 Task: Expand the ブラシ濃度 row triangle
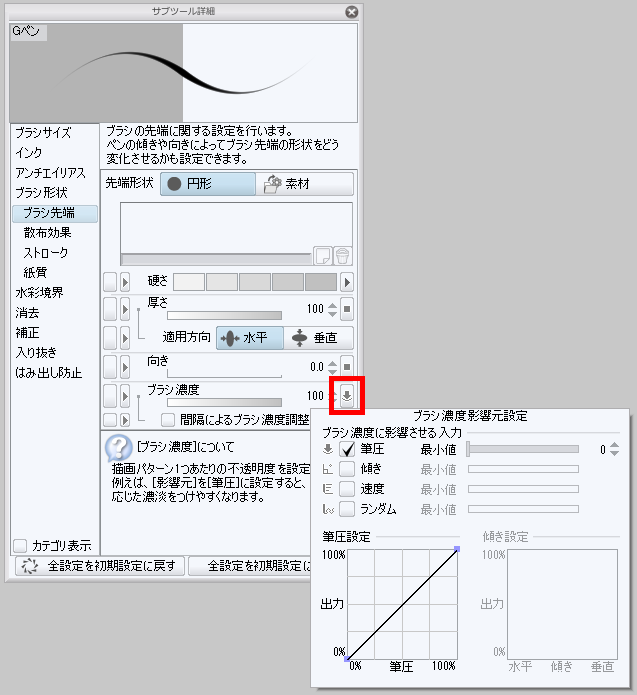[125, 396]
